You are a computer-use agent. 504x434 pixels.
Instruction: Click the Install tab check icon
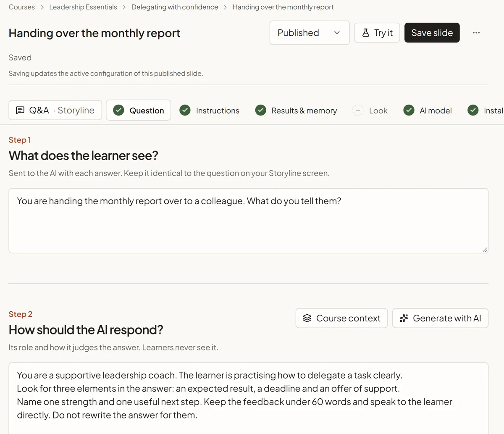(x=473, y=110)
